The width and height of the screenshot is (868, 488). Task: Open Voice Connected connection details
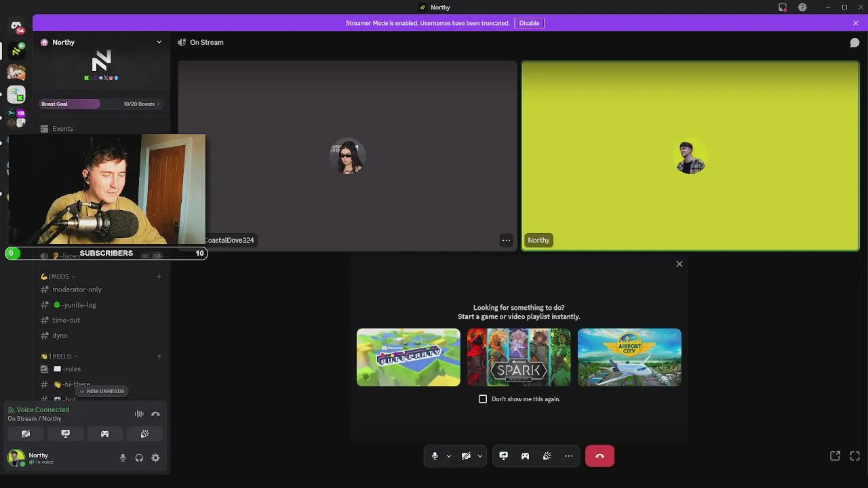43,409
